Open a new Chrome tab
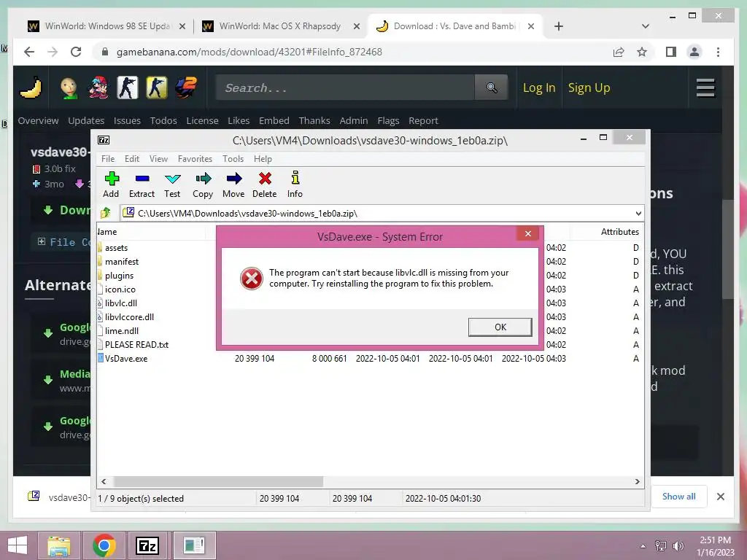Viewport: 747px width, 560px height. [559, 26]
